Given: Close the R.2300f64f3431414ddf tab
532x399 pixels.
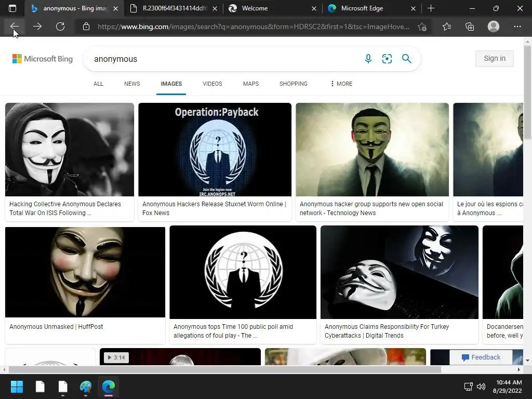Looking at the screenshot, I should 215,8.
